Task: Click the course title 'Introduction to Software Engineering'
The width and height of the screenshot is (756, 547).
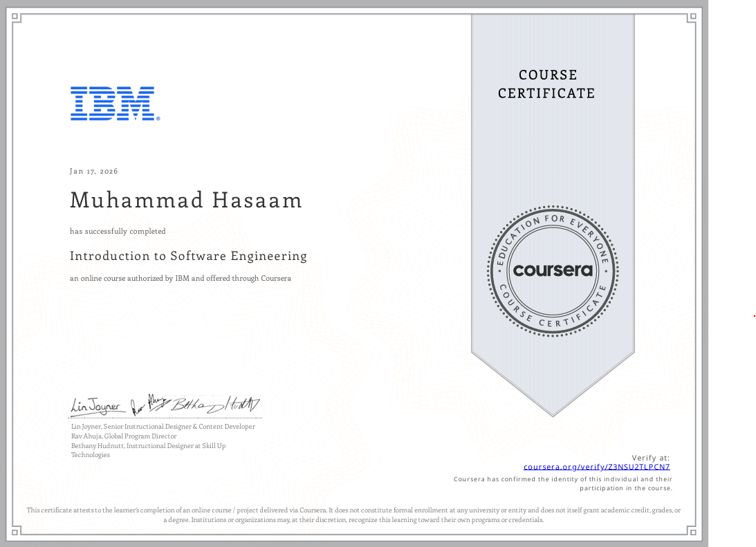Action: tap(189, 256)
